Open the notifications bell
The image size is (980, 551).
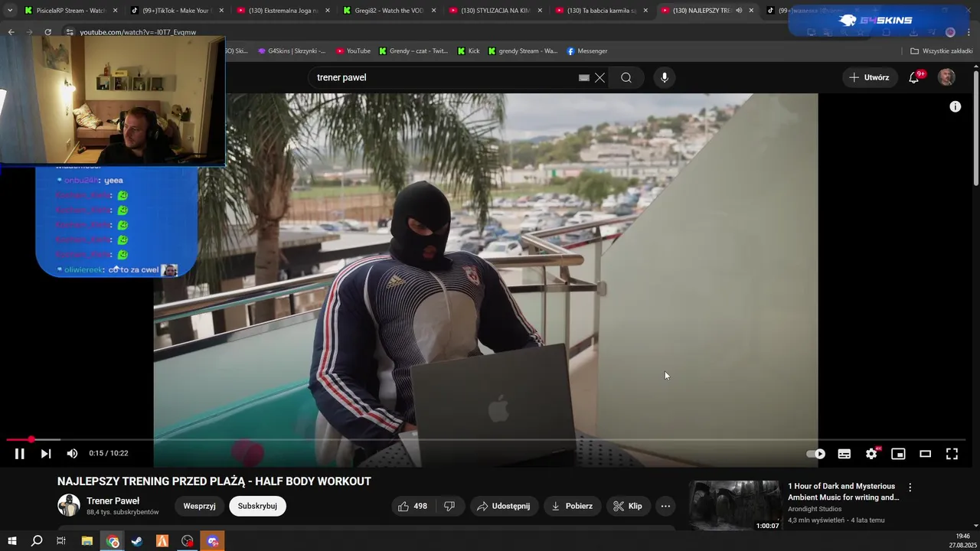click(914, 77)
